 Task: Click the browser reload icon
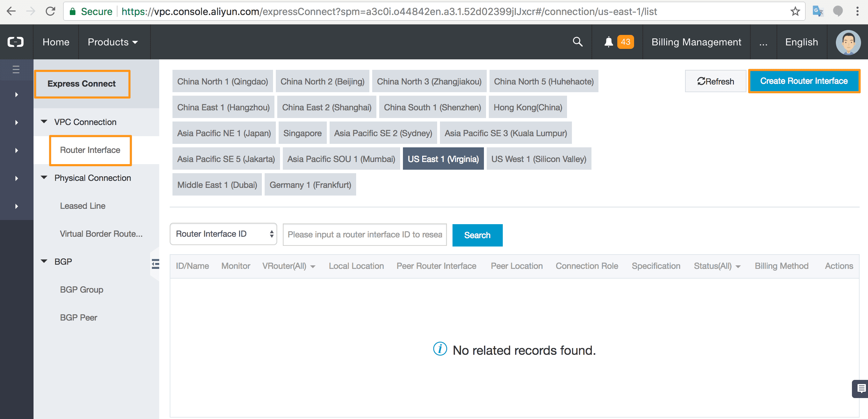click(51, 12)
